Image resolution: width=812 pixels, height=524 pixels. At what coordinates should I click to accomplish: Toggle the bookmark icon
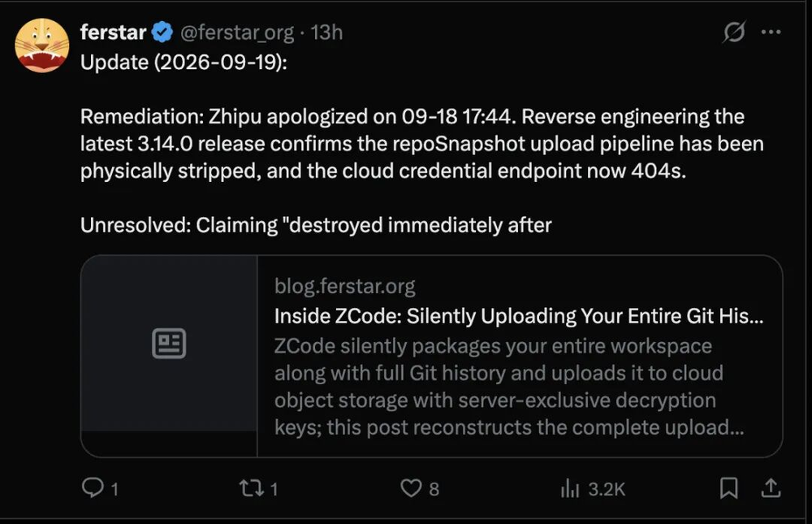(728, 487)
